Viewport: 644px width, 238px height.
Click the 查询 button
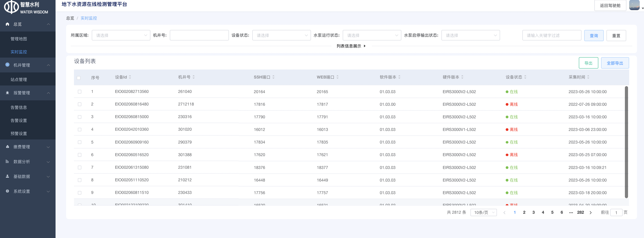point(593,36)
